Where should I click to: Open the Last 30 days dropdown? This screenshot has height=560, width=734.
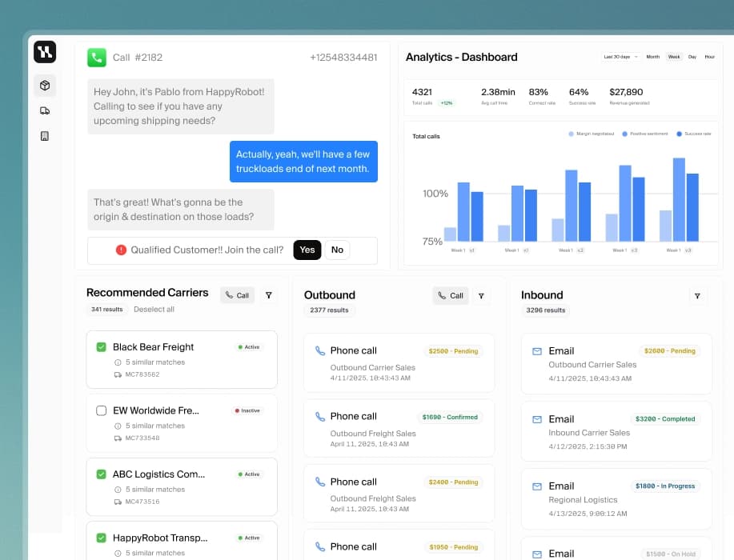pos(620,57)
